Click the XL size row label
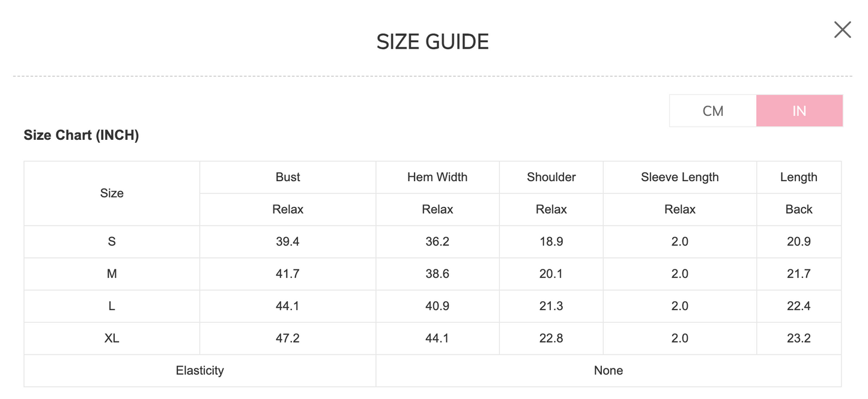Viewport: 868px width, 399px height. 112,338
